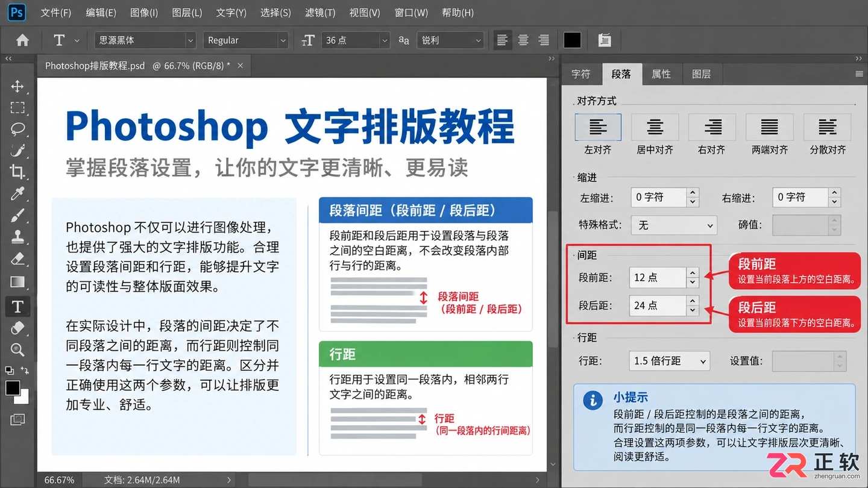Open the 图层(L) menu
The width and height of the screenshot is (868, 488).
187,13
